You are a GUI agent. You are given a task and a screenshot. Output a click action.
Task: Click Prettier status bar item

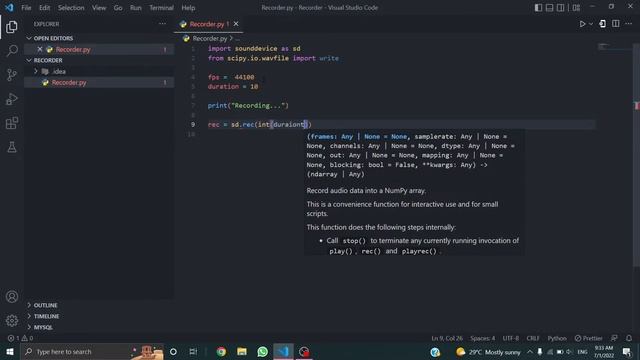(x=588, y=338)
